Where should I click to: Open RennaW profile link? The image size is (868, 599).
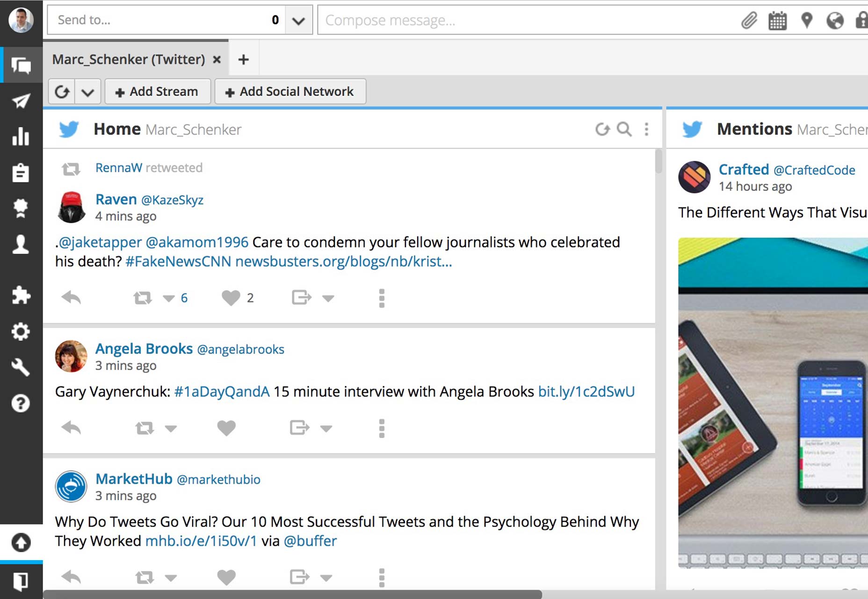[119, 168]
